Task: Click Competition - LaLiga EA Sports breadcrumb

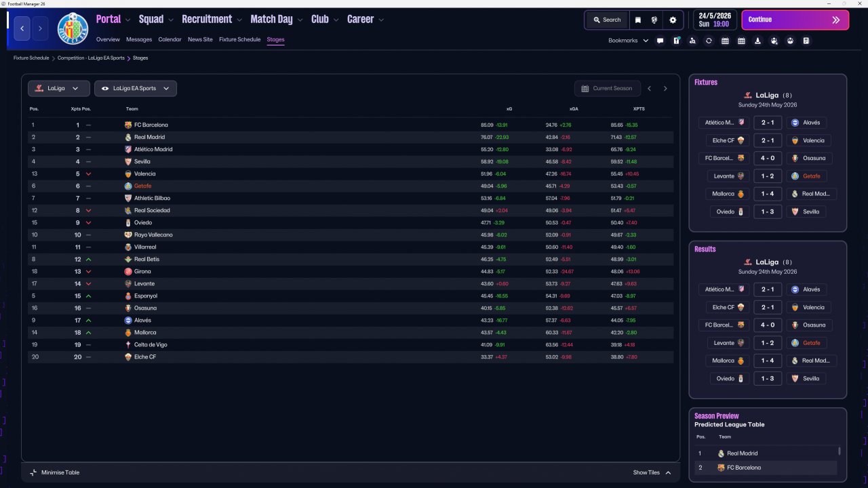Action: [91, 58]
